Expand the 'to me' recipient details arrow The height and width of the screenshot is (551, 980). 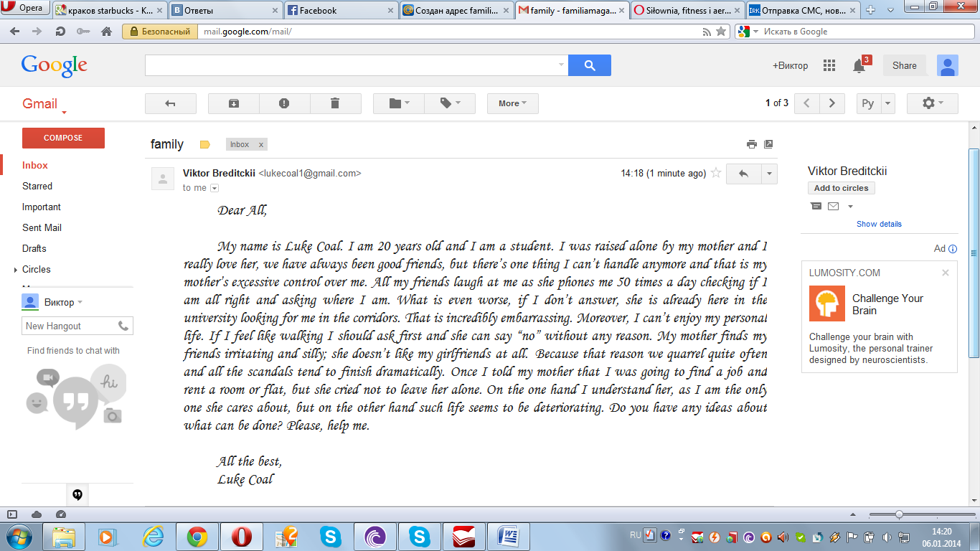tap(215, 188)
